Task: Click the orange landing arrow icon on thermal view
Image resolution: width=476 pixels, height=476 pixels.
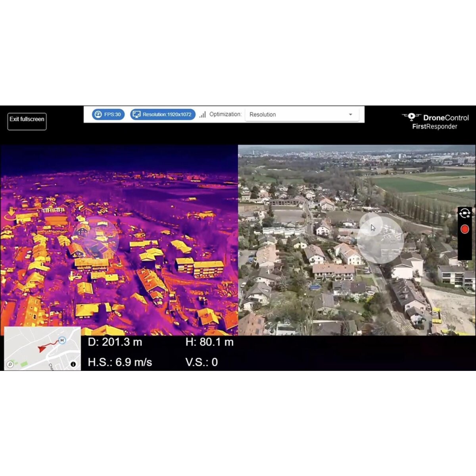Action: [x=11, y=215]
